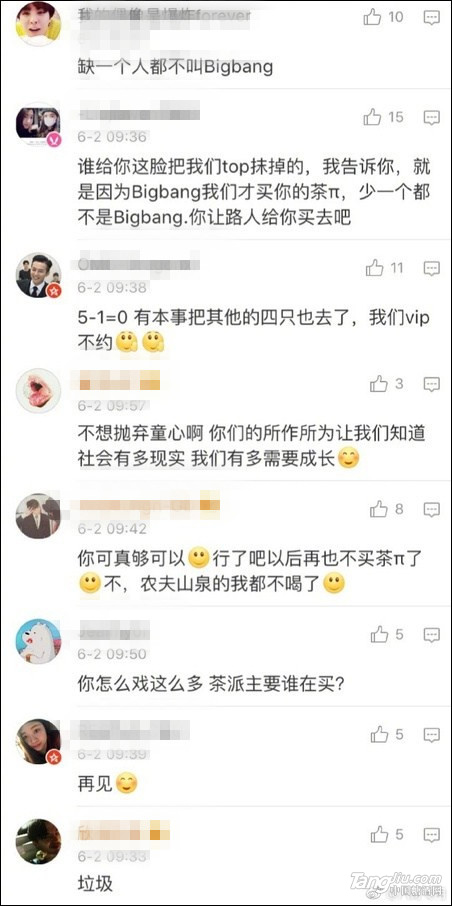
Task: Open the top commenter's yellow avatar
Action: 38,24
